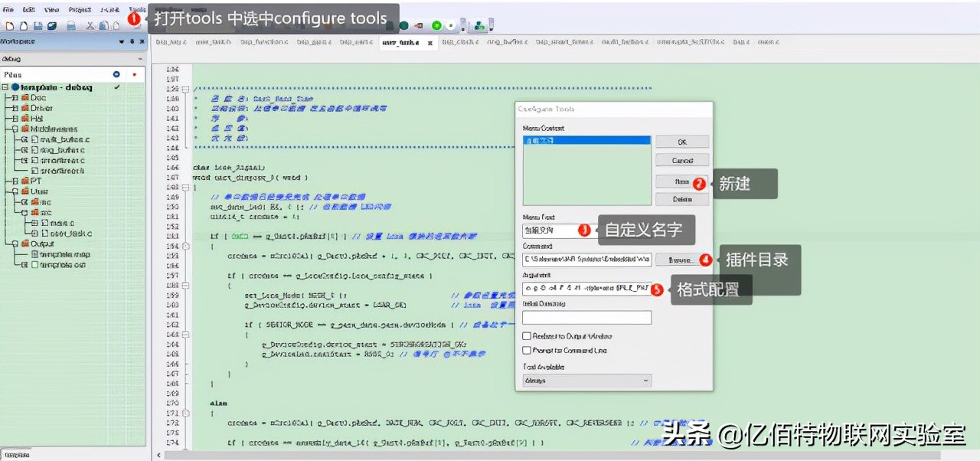Collapse the Output folder
Viewport: 980px width, 461px height.
tap(15, 244)
